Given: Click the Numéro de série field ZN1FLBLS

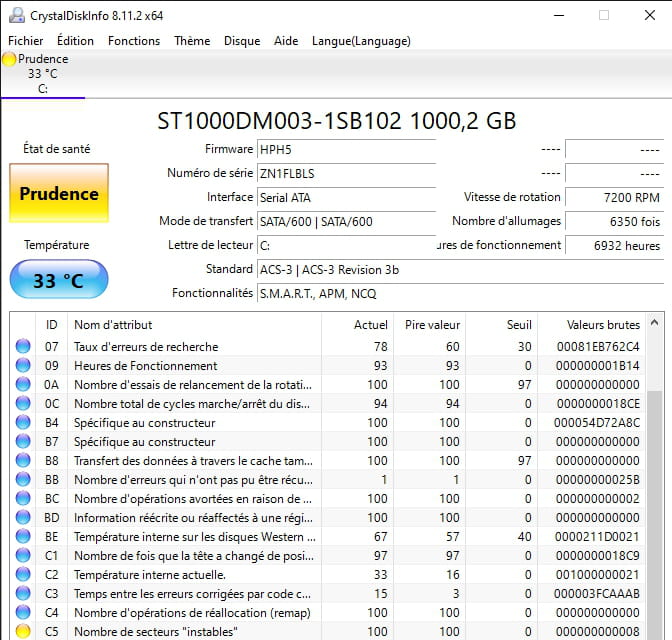Looking at the screenshot, I should 346,174.
